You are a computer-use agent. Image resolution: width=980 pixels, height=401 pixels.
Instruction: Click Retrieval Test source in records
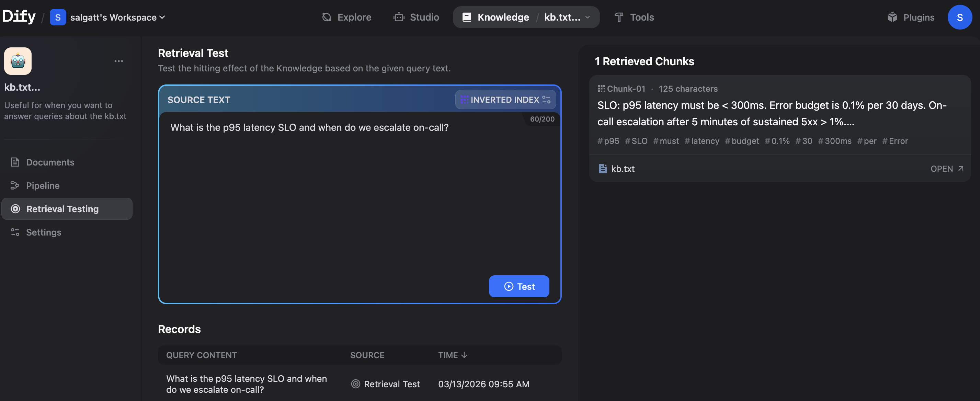[x=385, y=384]
